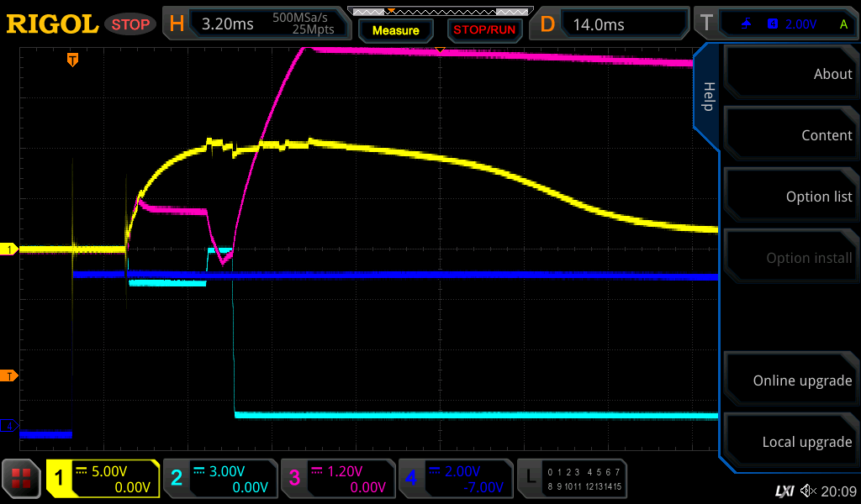Image resolution: width=861 pixels, height=504 pixels.
Task: Click the orange trigger position marker at top
Action: pyautogui.click(x=73, y=60)
